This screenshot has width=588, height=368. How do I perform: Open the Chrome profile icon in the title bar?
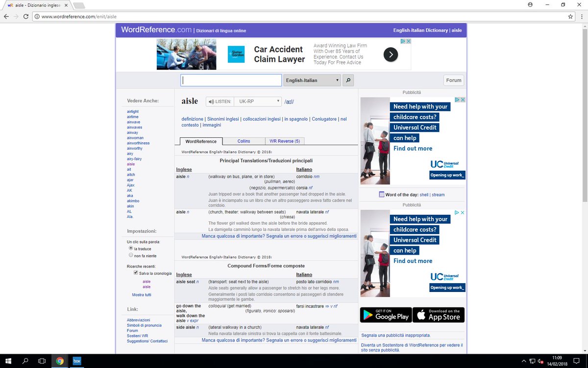point(530,4)
